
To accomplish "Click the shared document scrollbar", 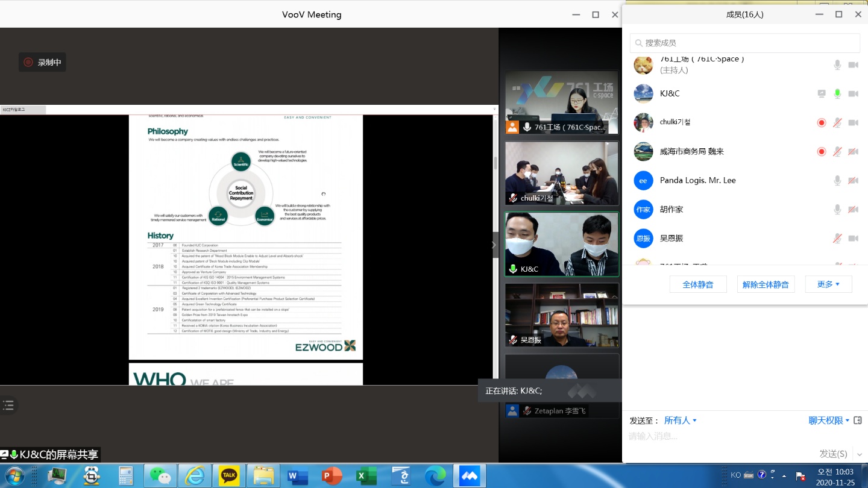I will [495, 164].
